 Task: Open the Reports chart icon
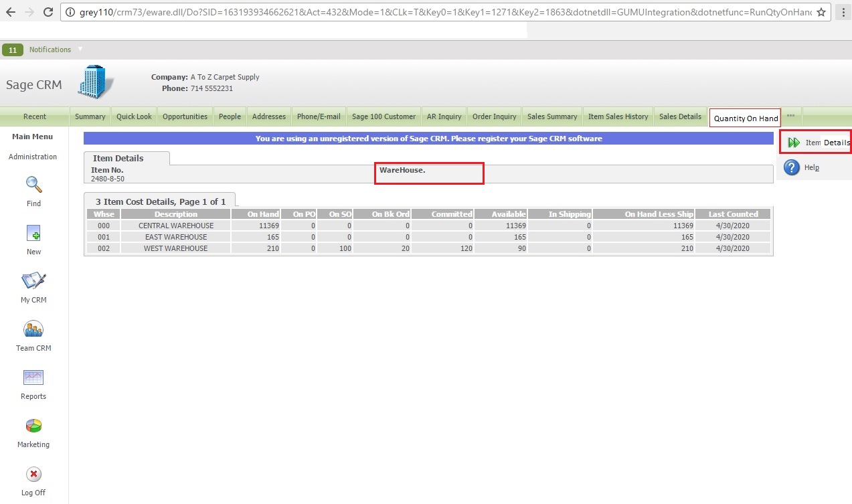(x=33, y=377)
